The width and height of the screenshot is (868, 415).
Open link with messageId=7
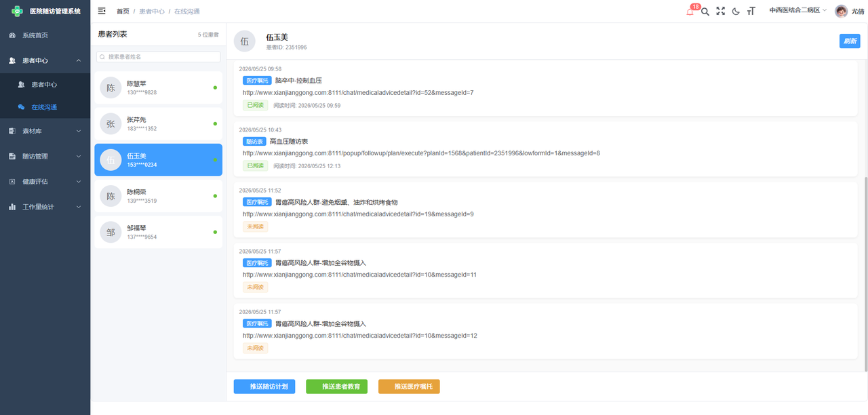358,92
